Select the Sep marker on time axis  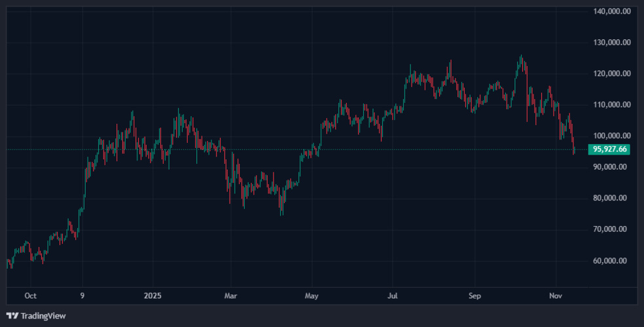click(475, 296)
